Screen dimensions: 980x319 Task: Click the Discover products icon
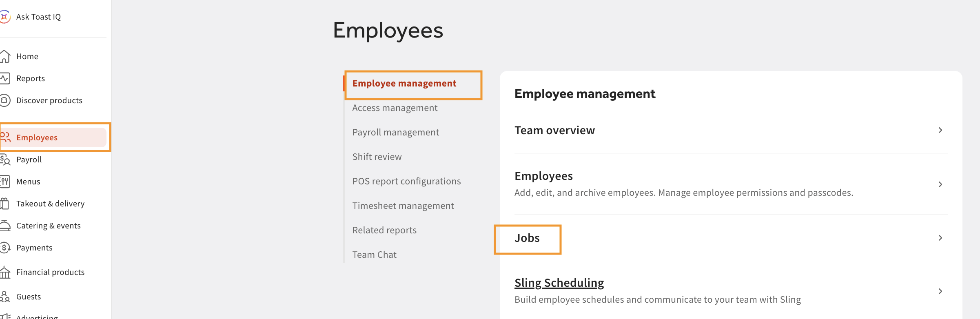click(5, 100)
